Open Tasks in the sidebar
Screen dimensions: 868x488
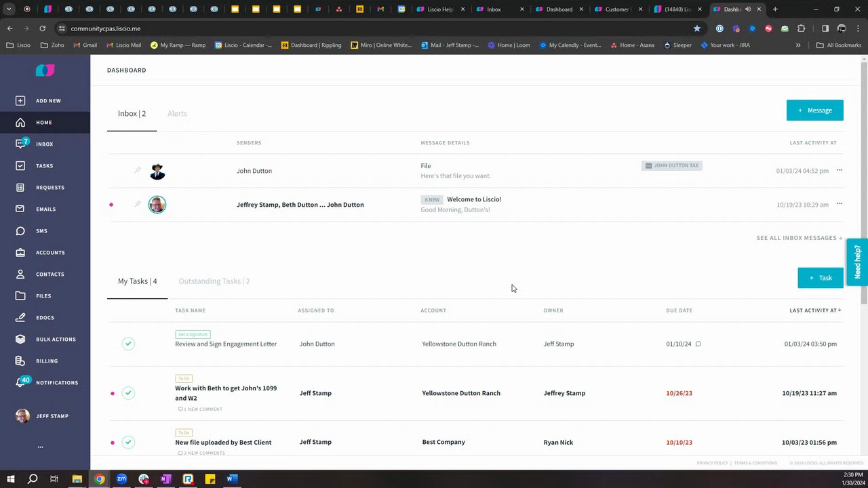(45, 166)
